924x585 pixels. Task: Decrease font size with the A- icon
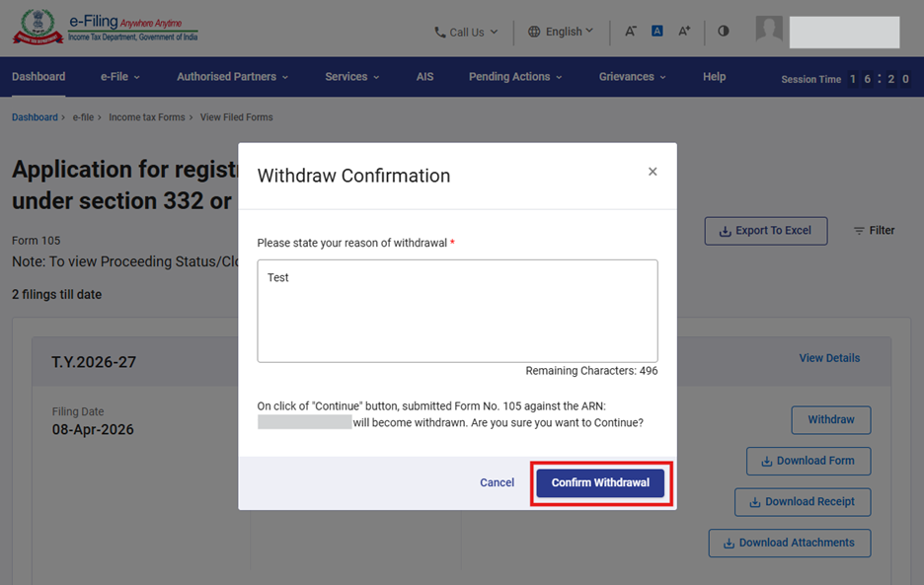pos(631,32)
